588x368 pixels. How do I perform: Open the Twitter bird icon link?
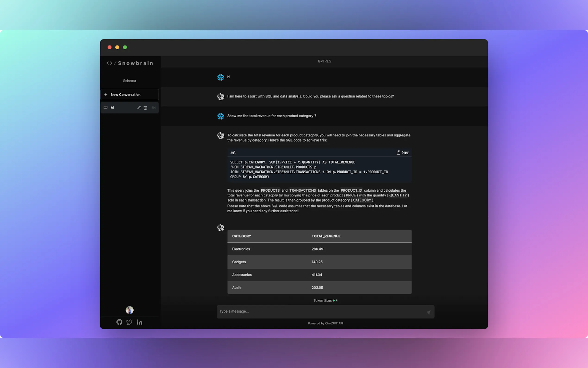pyautogui.click(x=129, y=322)
